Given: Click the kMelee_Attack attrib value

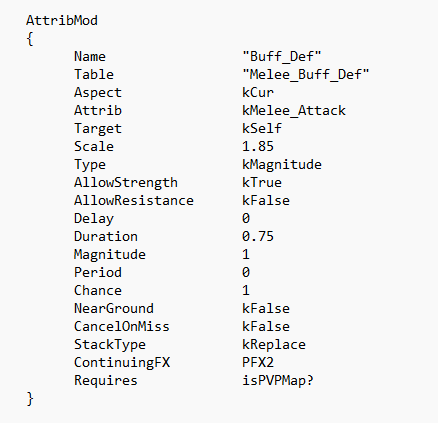Looking at the screenshot, I should (294, 110).
